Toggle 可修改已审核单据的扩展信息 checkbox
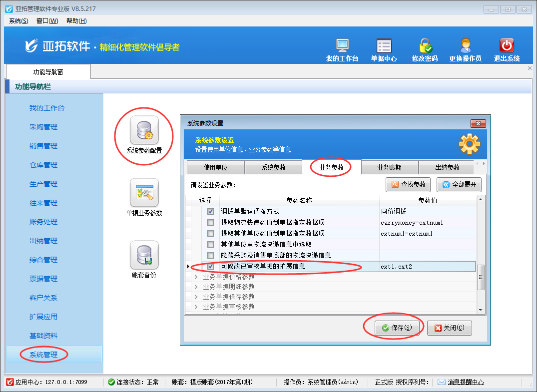Viewport: 537px width, 392px height. [211, 267]
